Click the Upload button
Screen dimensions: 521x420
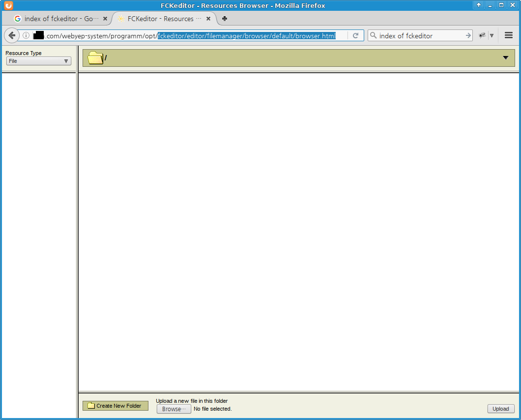click(x=501, y=409)
